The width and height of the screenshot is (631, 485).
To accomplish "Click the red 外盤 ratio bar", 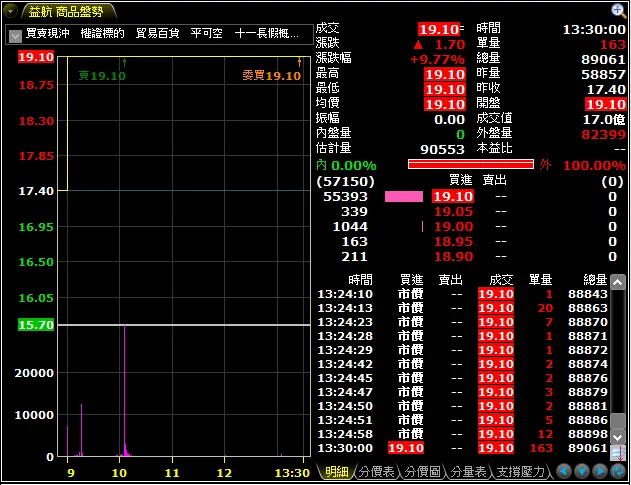I will coord(470,164).
